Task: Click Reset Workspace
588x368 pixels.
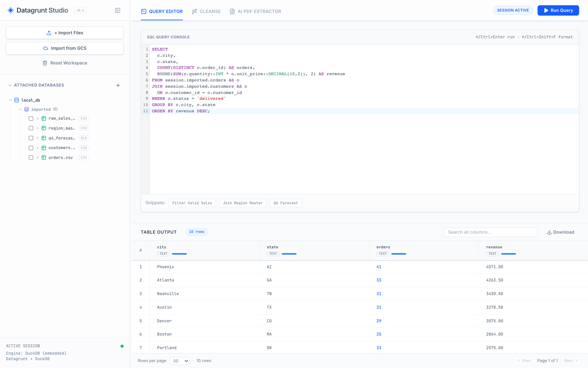Action: pos(65,63)
